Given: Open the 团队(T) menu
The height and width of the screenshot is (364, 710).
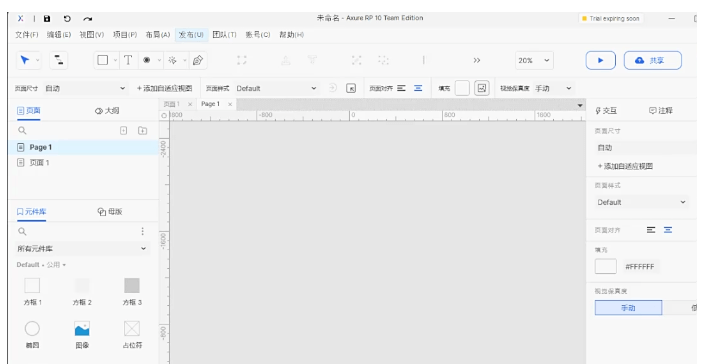Looking at the screenshot, I should [x=225, y=34].
